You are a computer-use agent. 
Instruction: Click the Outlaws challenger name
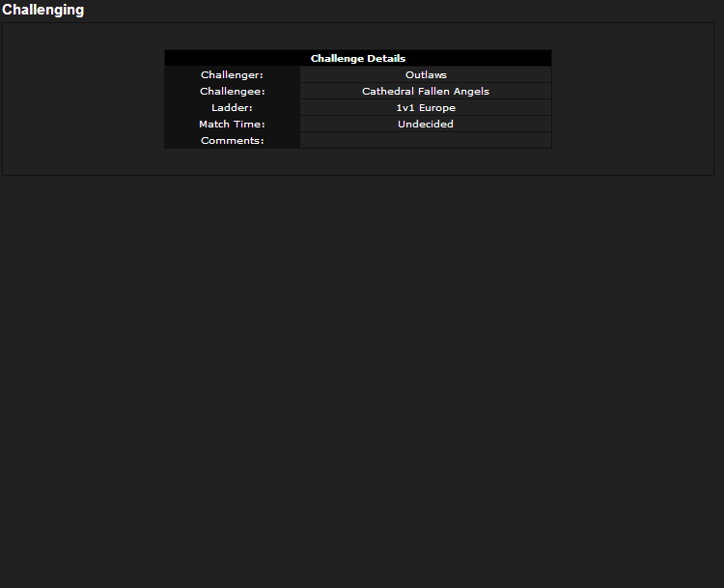[x=426, y=75]
